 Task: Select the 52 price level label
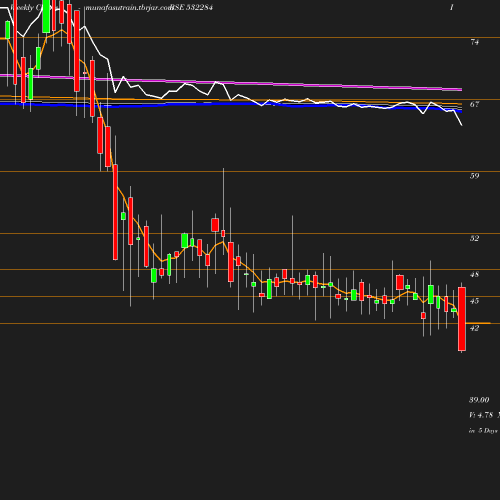[474, 238]
